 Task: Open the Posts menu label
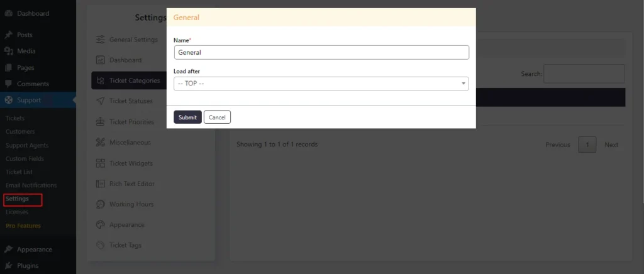tap(25, 35)
